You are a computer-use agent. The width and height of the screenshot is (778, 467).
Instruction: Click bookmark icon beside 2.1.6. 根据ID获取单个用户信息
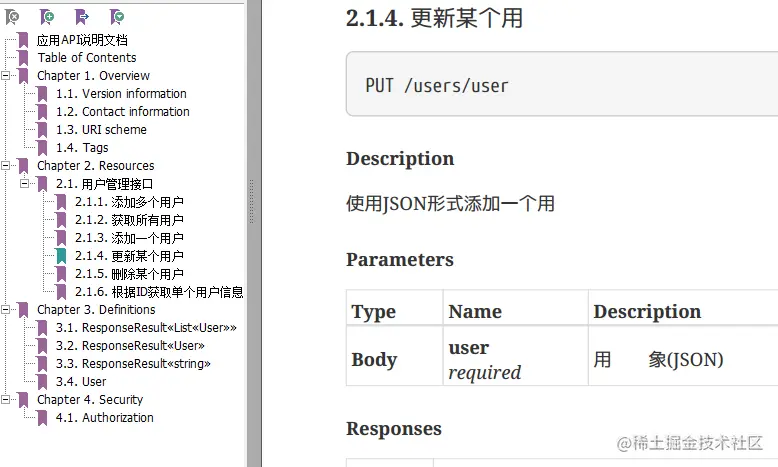click(61, 292)
